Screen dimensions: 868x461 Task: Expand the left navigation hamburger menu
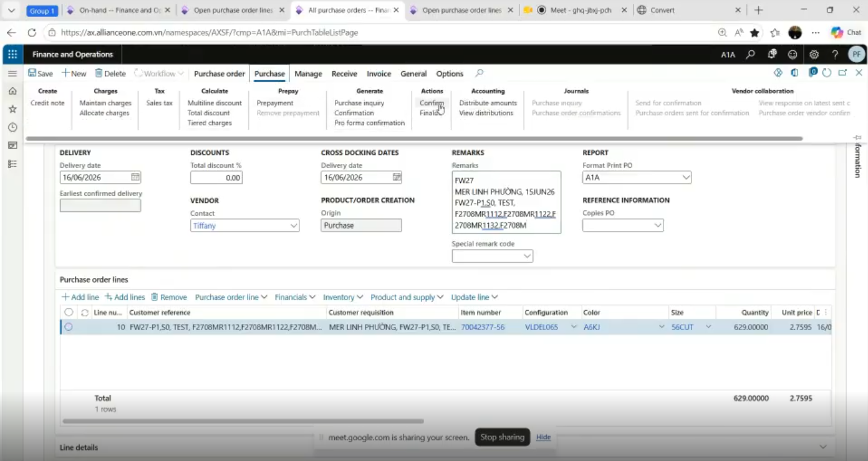pos(12,74)
